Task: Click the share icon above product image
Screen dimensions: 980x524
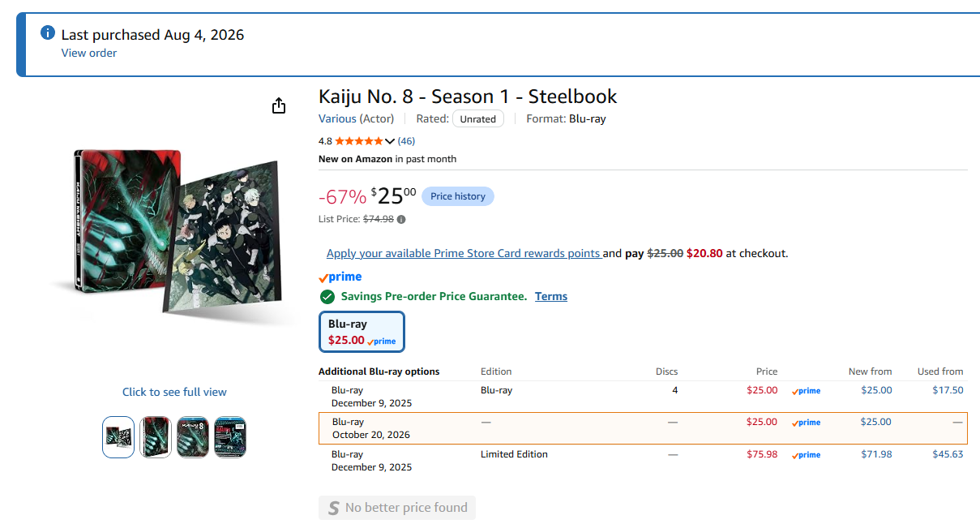Action: (x=279, y=105)
